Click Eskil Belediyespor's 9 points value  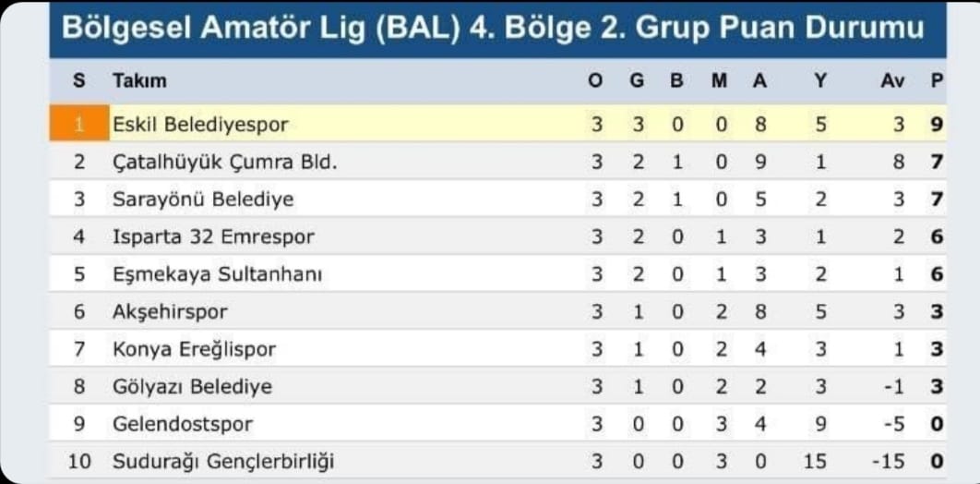click(x=937, y=124)
